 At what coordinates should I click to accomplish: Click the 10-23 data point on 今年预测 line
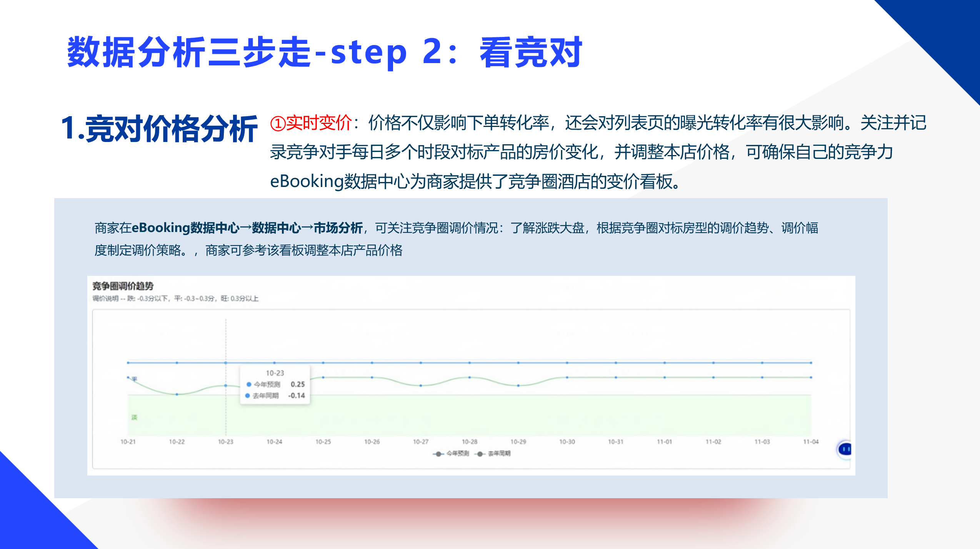226,363
